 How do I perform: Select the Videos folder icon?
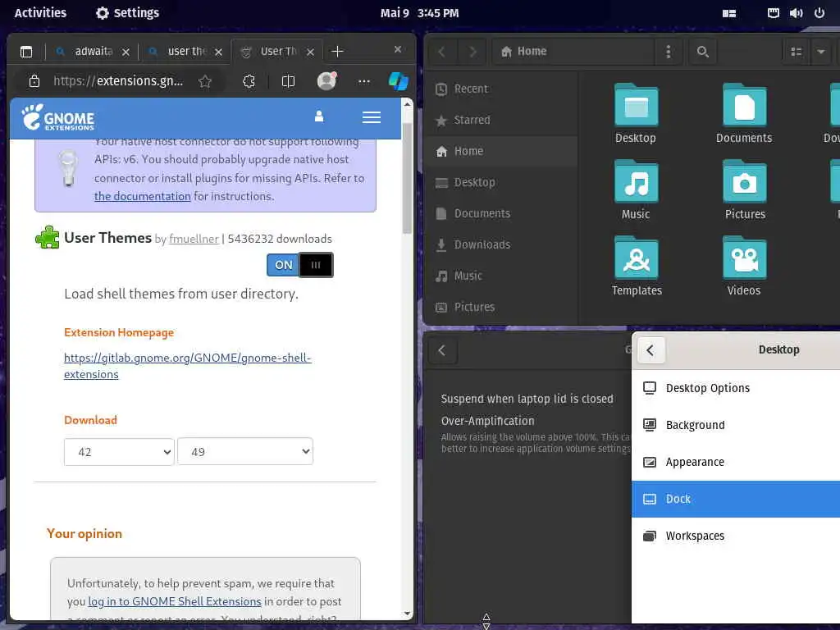click(x=744, y=266)
